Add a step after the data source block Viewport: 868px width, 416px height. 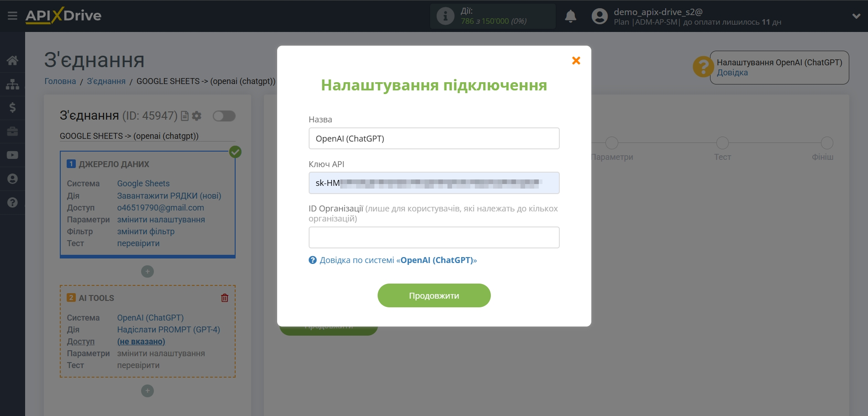147,272
